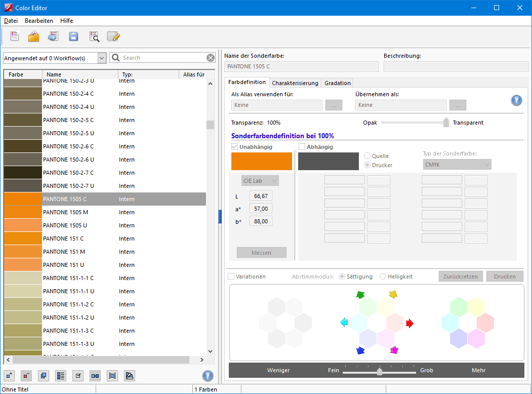Viewport: 532px width, 394px height.
Task: Enable the Variationen checkbox
Action: [x=231, y=277]
